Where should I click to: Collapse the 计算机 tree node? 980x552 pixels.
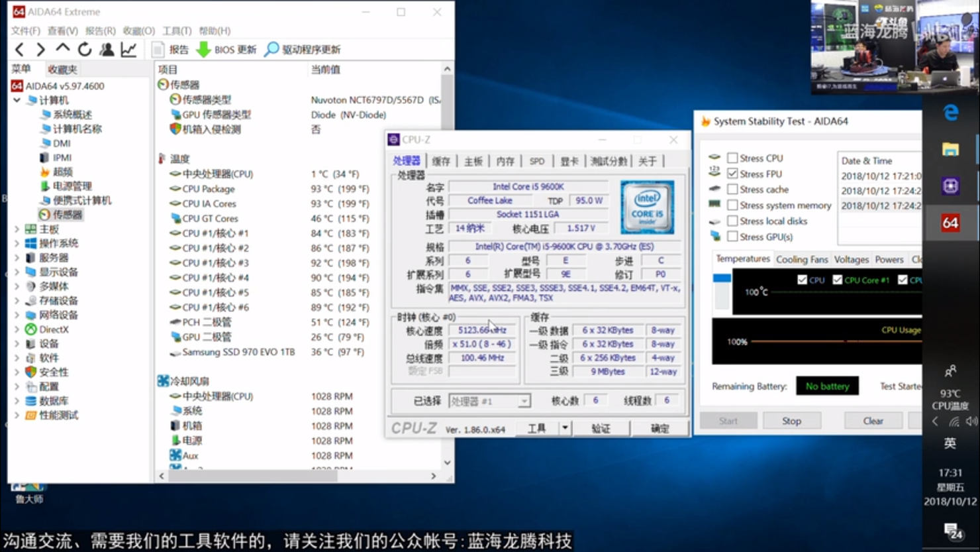click(17, 100)
